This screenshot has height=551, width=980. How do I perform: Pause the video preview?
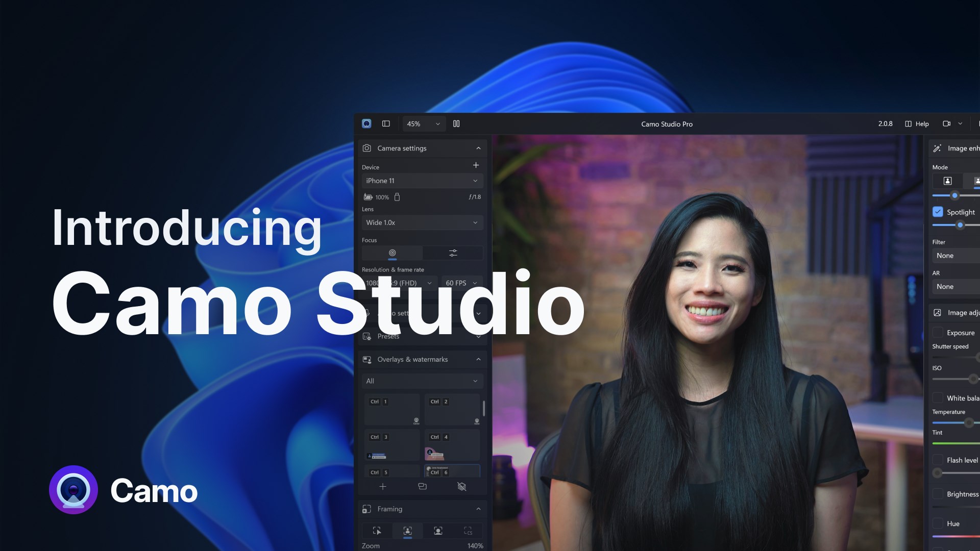pos(456,124)
